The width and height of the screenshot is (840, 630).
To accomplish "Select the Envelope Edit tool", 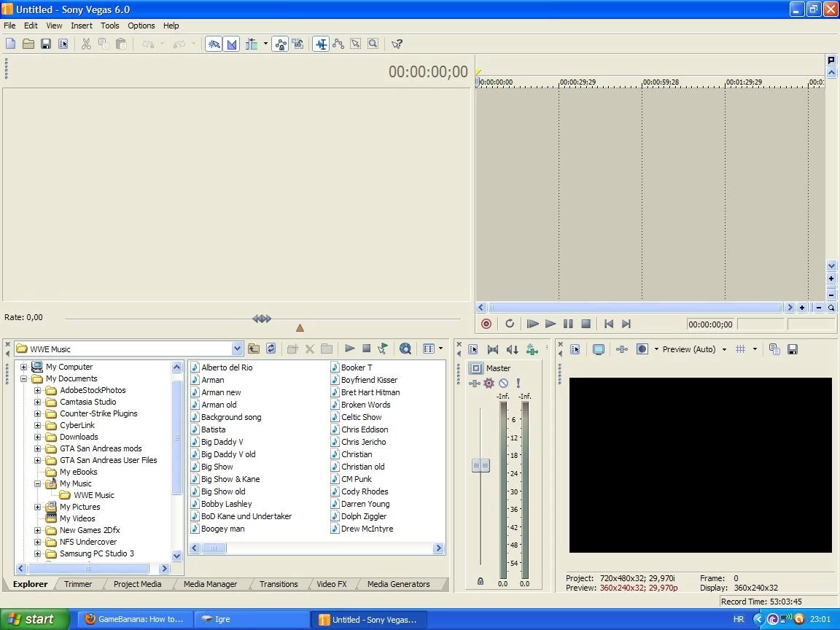I will pyautogui.click(x=338, y=44).
